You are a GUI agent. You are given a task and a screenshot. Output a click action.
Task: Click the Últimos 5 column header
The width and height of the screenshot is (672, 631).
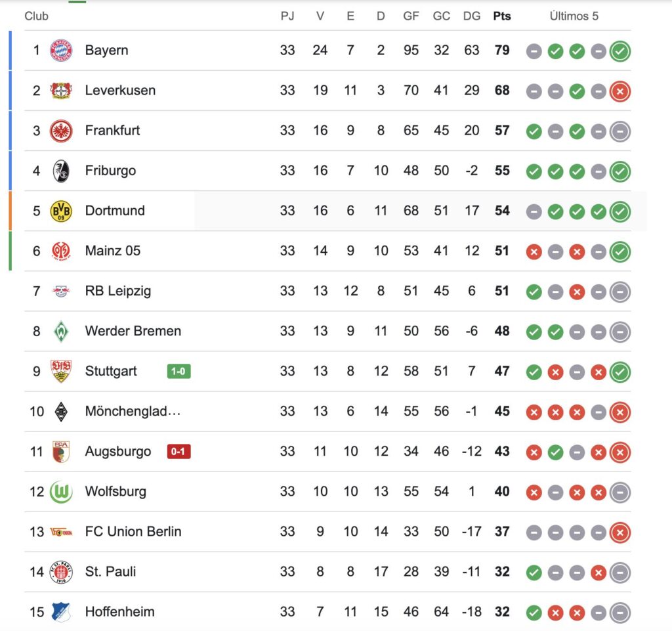(x=574, y=16)
